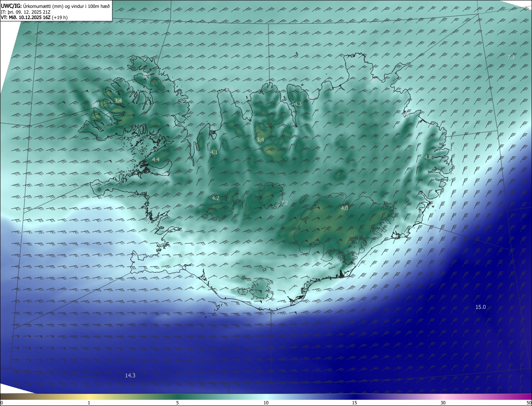Click the 6.2 value label

pyautogui.click(x=243, y=292)
